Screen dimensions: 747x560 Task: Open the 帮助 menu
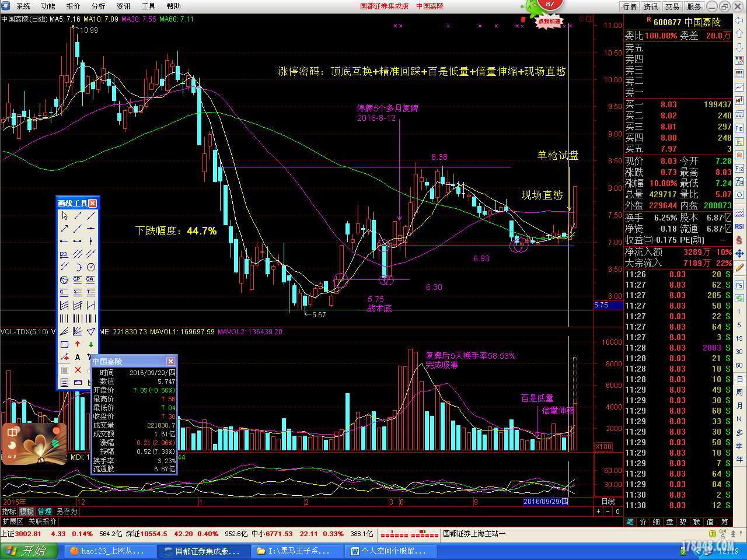point(174,6)
